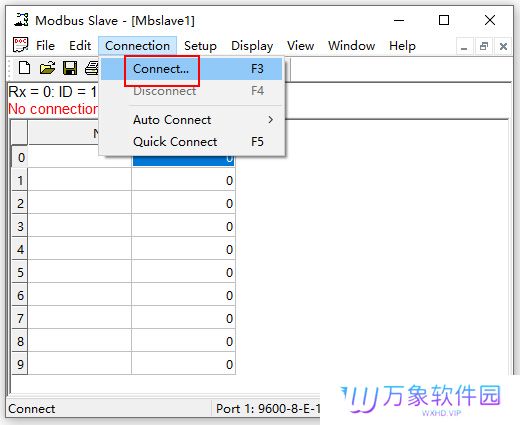
Task: Expand the Auto Connect submenu
Action: pyautogui.click(x=191, y=120)
